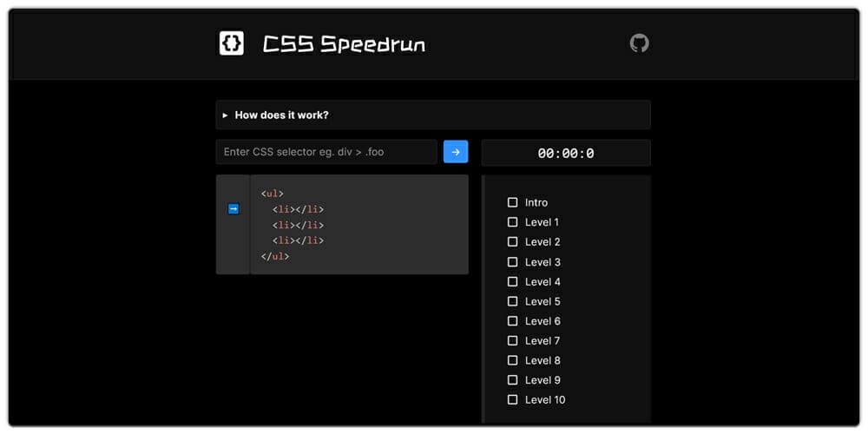Expand the How does it work section

[x=433, y=115]
